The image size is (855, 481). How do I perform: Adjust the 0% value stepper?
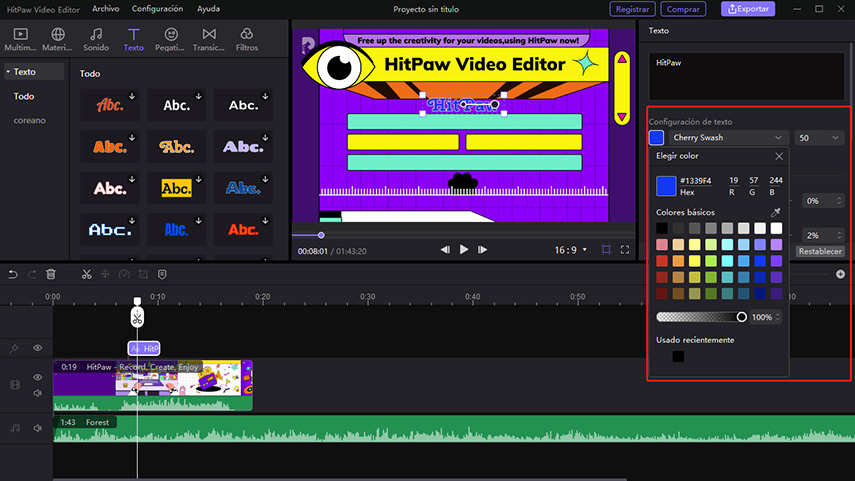[839, 201]
